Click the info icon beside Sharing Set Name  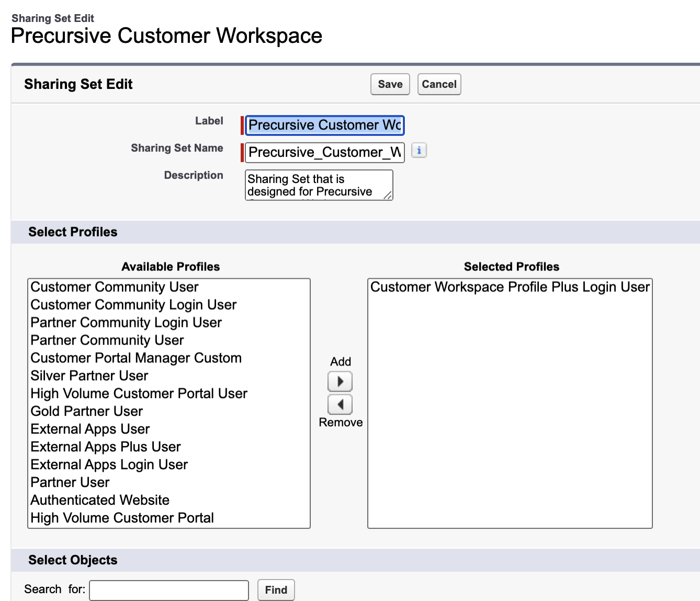pos(418,150)
